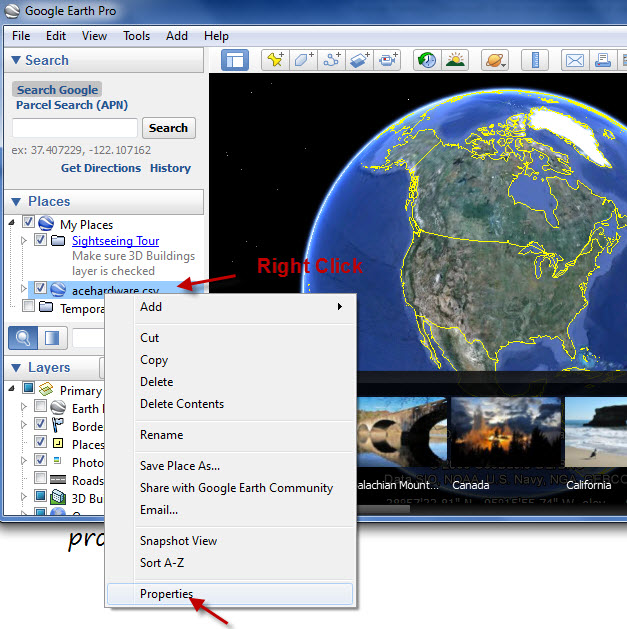Click the Places panel view toggle icon

click(x=52, y=338)
